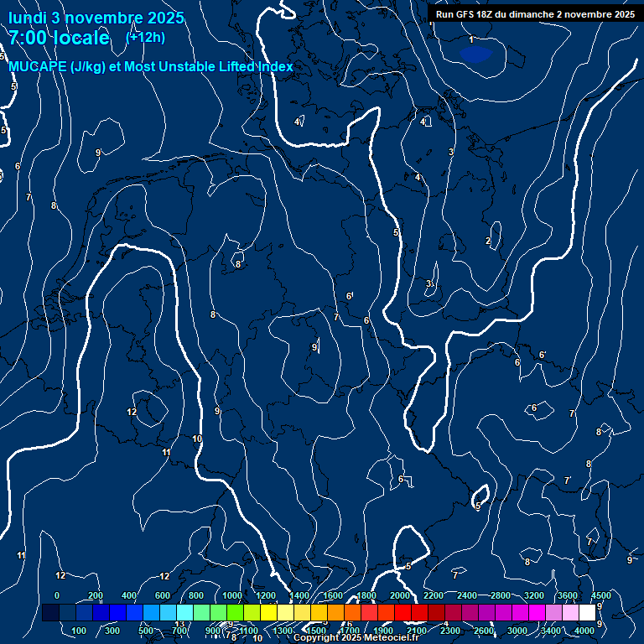Screen dimensions: 644x644
Task: Pick the darkest navy swatch under legend 0
Action: (x=50, y=613)
